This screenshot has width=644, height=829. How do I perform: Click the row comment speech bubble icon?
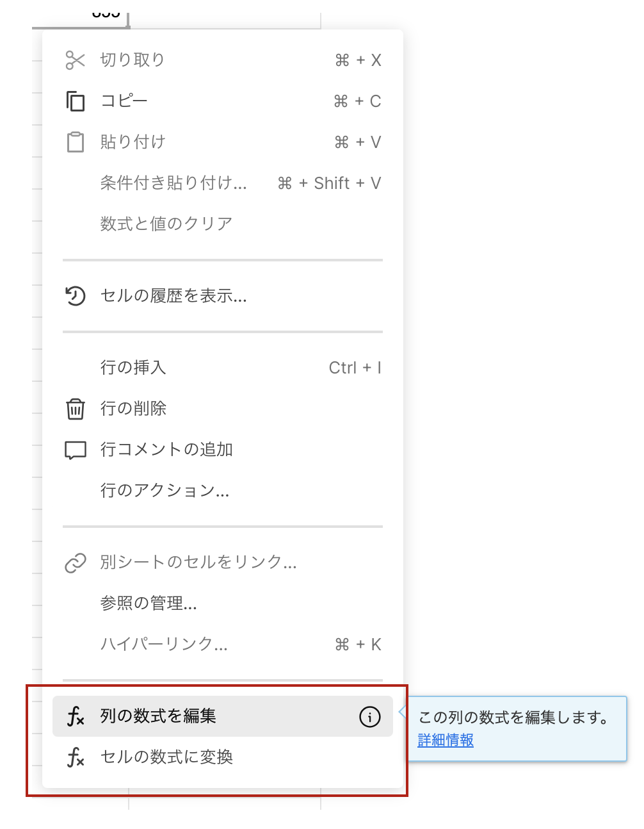76,450
